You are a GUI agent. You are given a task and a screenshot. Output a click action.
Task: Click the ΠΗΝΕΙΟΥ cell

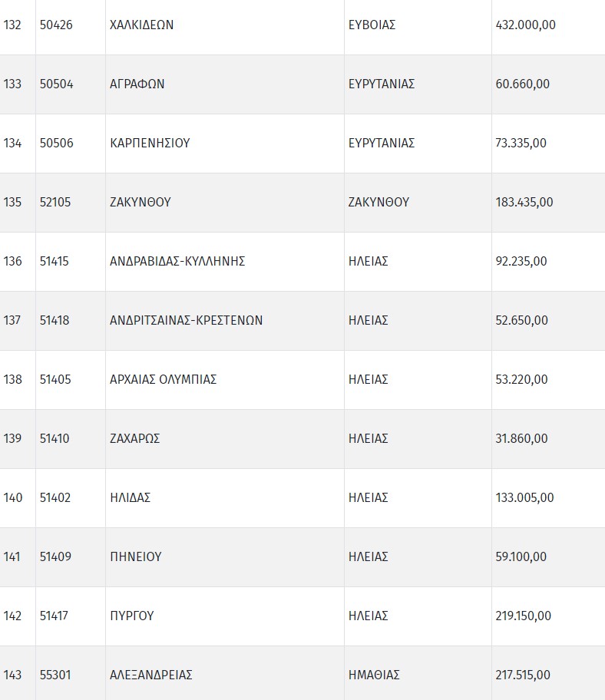tap(136, 556)
